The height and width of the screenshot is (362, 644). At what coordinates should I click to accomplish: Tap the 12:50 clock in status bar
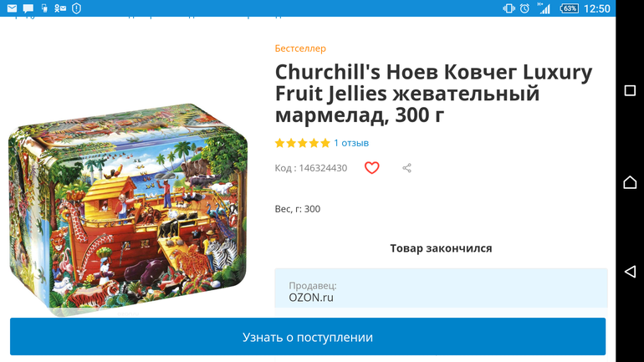coord(597,8)
